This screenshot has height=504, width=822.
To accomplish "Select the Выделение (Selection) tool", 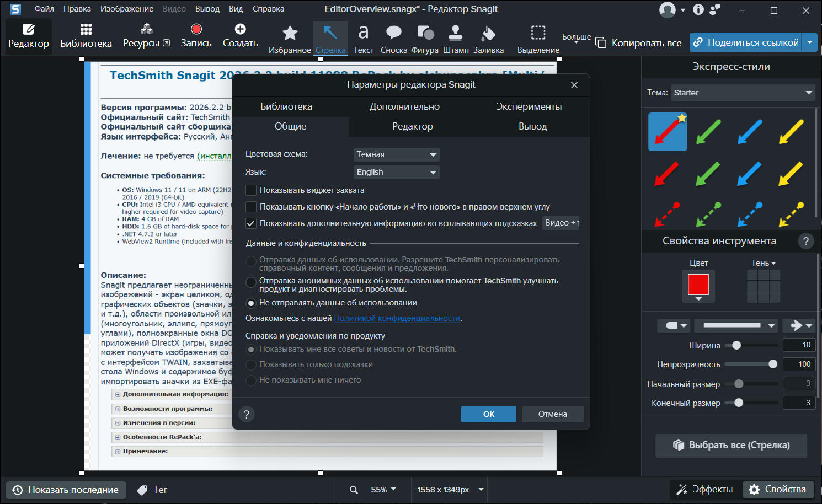I will [x=538, y=39].
